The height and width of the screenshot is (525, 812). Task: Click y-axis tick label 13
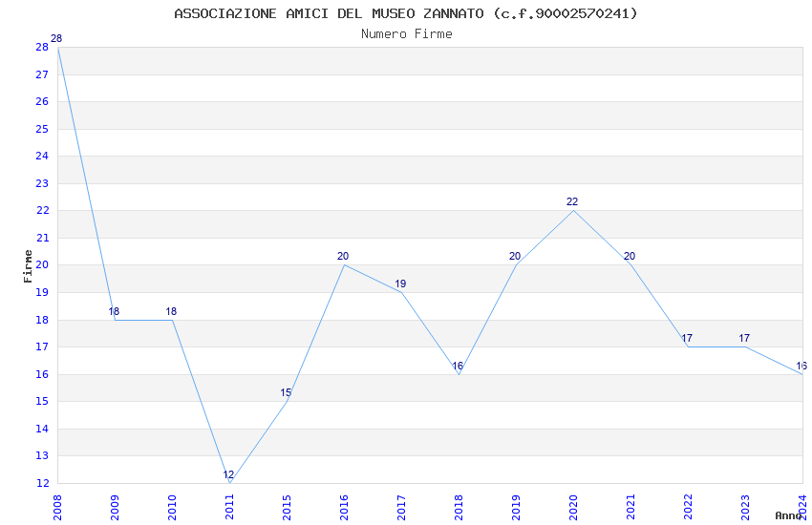(x=42, y=455)
